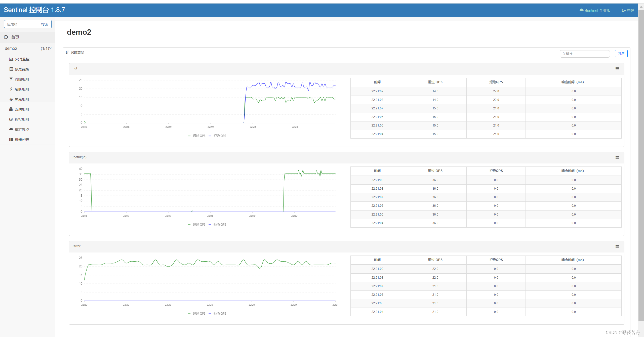Click the grid icon beside 机器列表

tap(11, 139)
